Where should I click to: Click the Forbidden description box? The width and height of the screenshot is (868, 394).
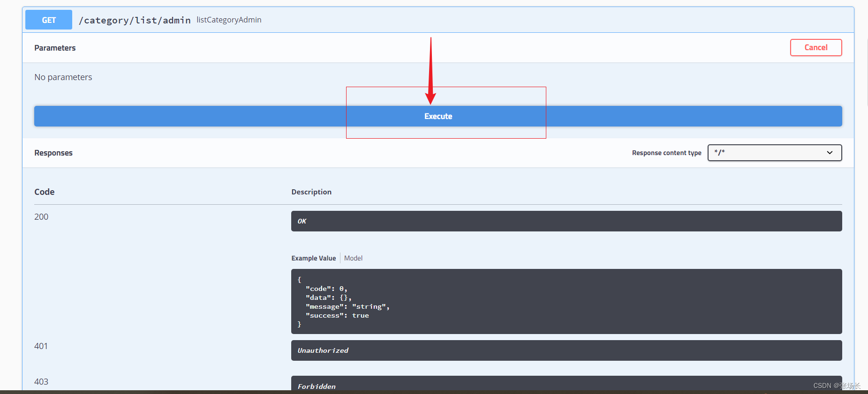click(x=566, y=383)
